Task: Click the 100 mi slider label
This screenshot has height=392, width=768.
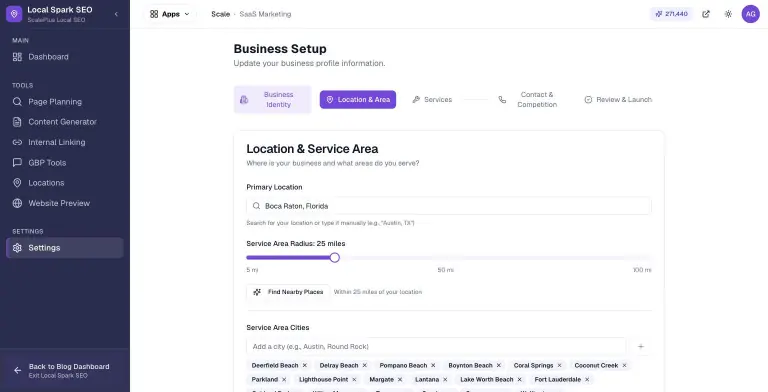Action: (642, 270)
